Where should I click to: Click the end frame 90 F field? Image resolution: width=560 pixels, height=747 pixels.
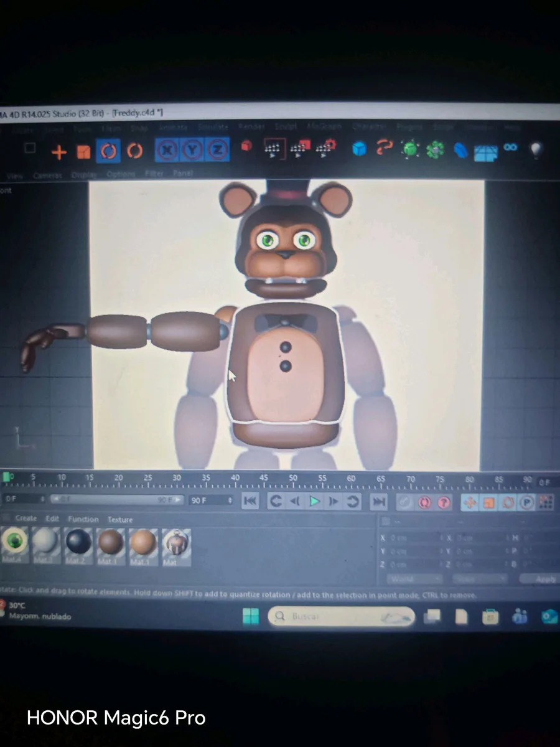click(x=212, y=500)
